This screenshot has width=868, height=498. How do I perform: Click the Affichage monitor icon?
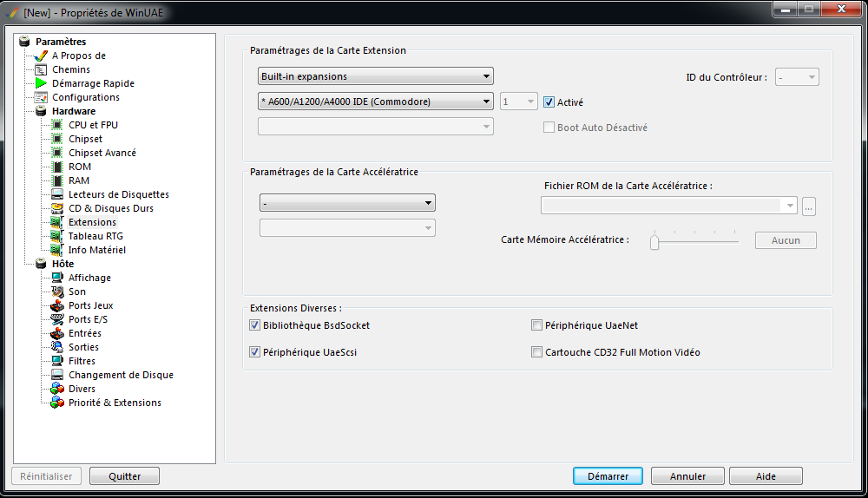[x=57, y=278]
